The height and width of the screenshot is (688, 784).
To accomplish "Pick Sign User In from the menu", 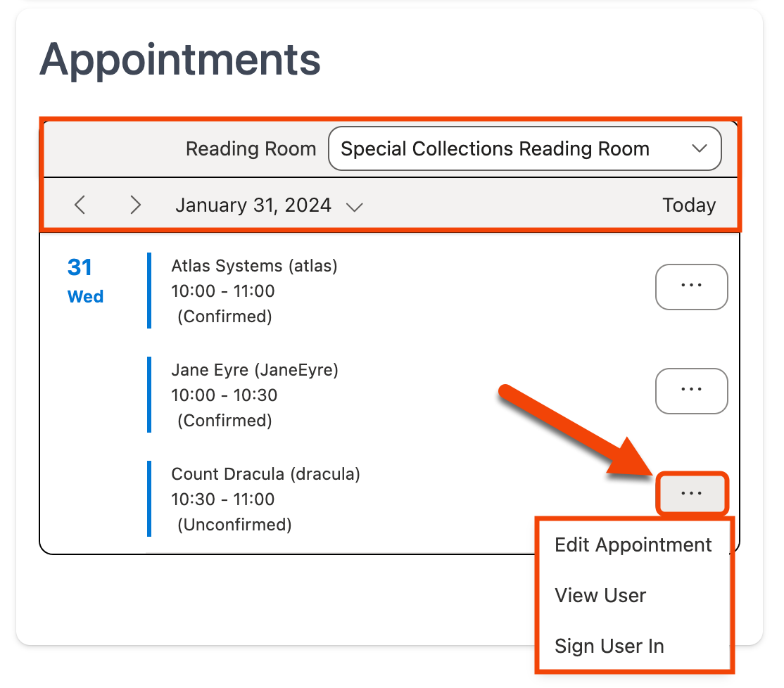I will tap(609, 646).
